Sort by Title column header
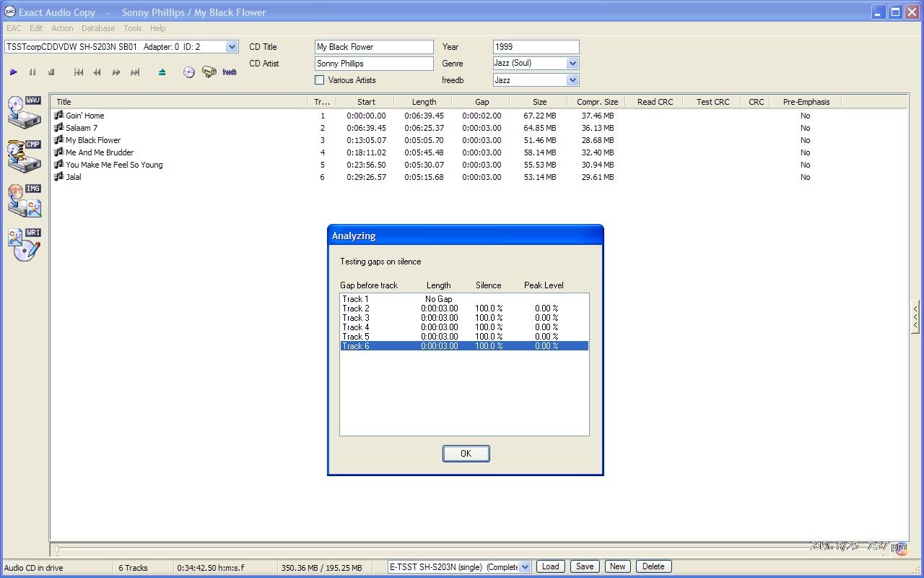Screen dimensions: 924x578 [x=179, y=102]
